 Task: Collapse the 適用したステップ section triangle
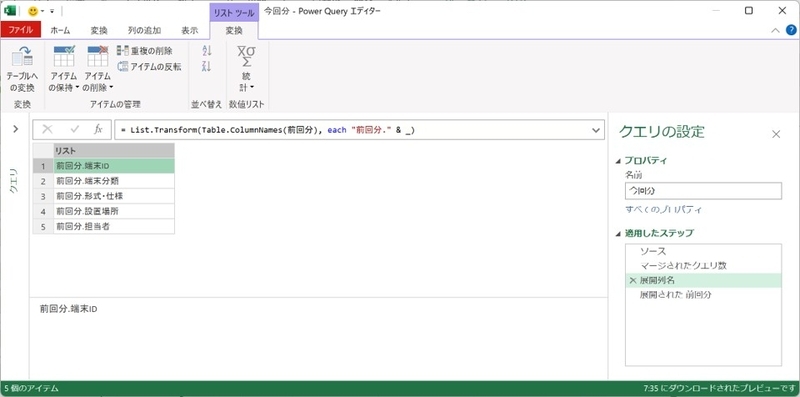coord(619,234)
